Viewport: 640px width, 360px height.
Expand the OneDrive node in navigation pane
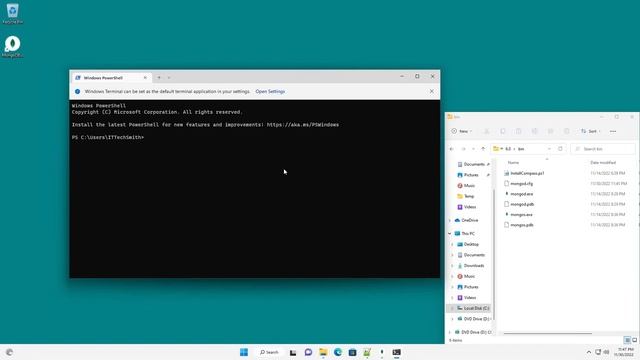pyautogui.click(x=450, y=220)
